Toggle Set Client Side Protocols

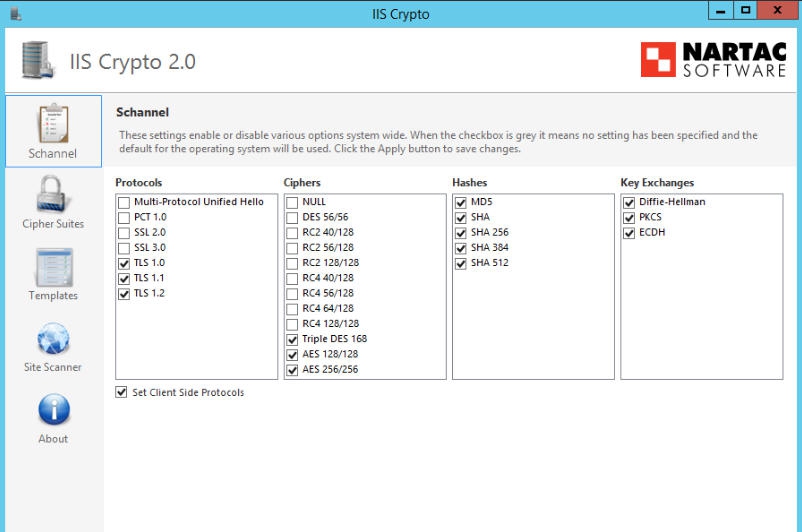[x=121, y=392]
